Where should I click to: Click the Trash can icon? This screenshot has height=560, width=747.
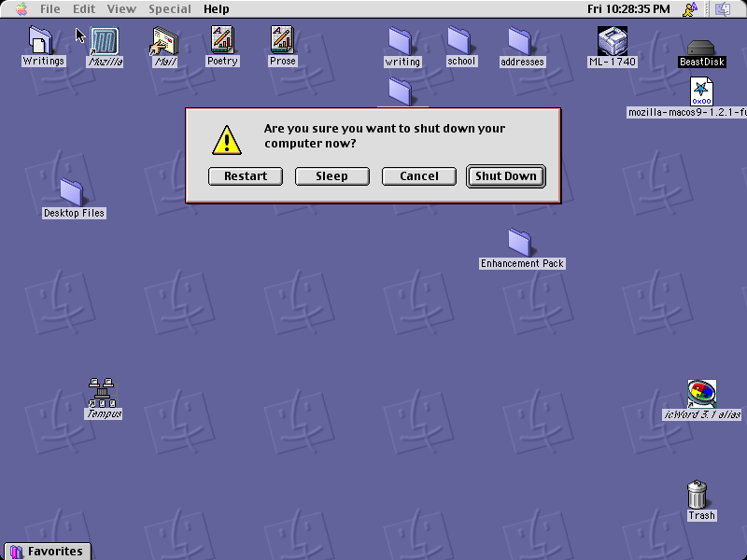697,495
